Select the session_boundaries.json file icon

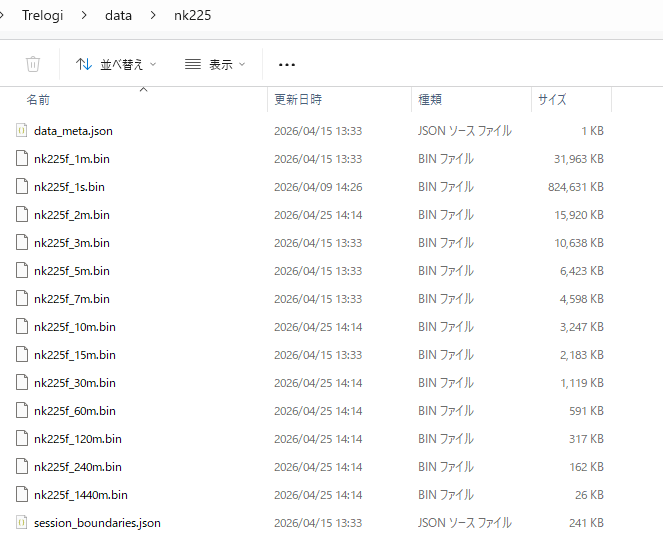(x=22, y=523)
